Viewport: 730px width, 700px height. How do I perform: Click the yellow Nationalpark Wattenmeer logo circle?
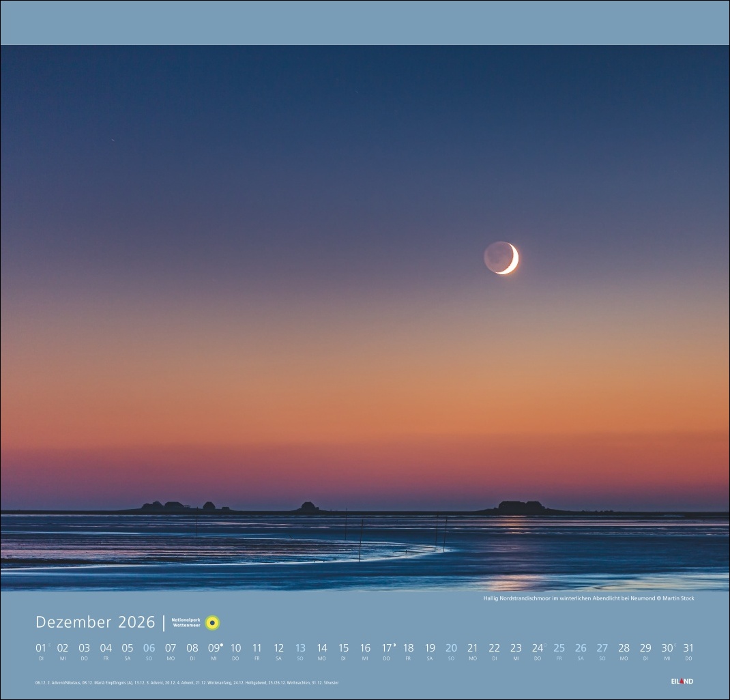point(212,623)
